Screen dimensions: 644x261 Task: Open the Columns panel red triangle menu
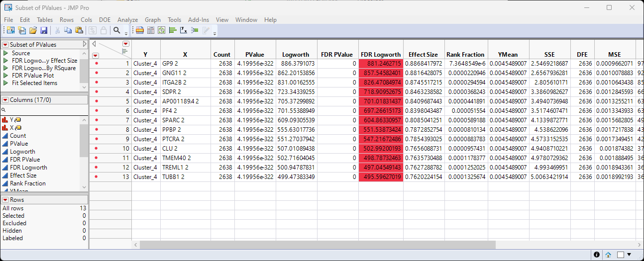pyautogui.click(x=5, y=100)
